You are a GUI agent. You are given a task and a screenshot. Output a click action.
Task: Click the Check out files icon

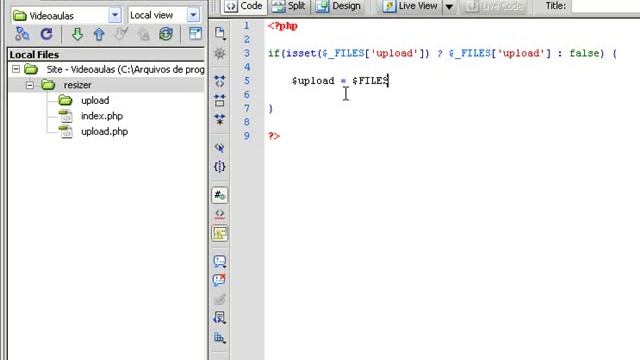click(x=121, y=34)
